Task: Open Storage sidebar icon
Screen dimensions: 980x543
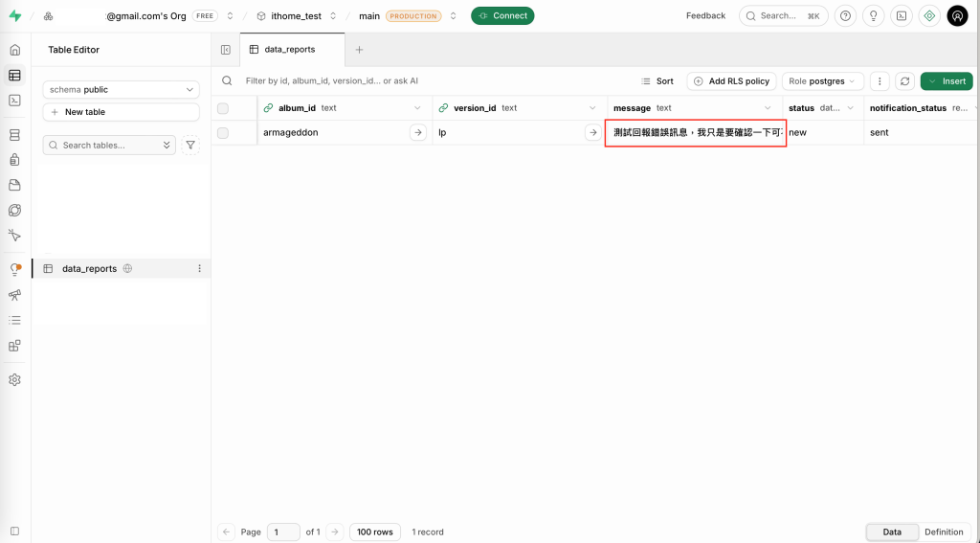Action: point(15,185)
